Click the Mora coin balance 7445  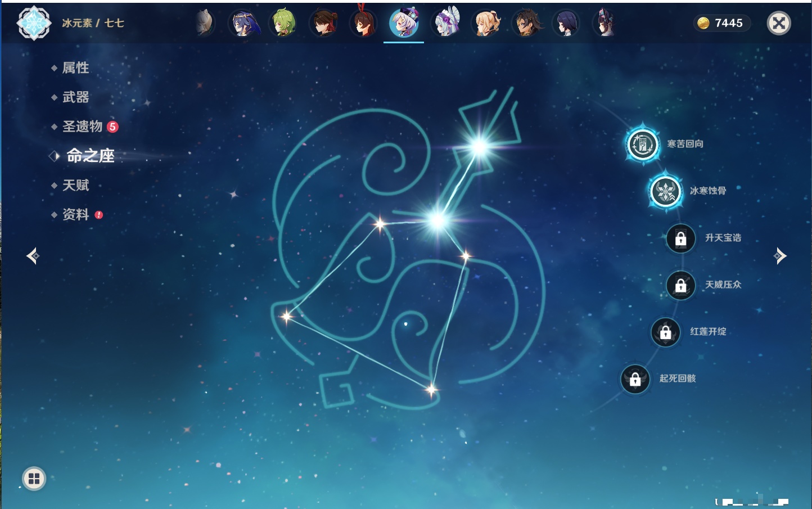point(721,23)
